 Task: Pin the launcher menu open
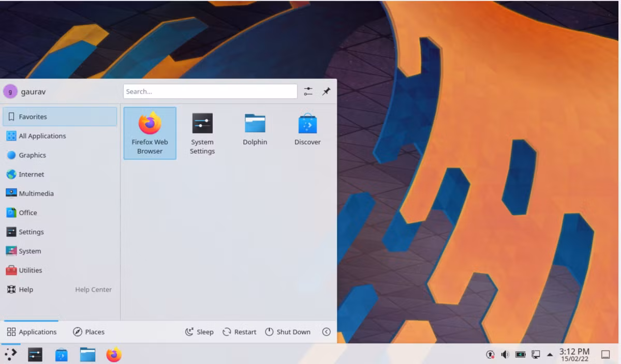pos(326,92)
